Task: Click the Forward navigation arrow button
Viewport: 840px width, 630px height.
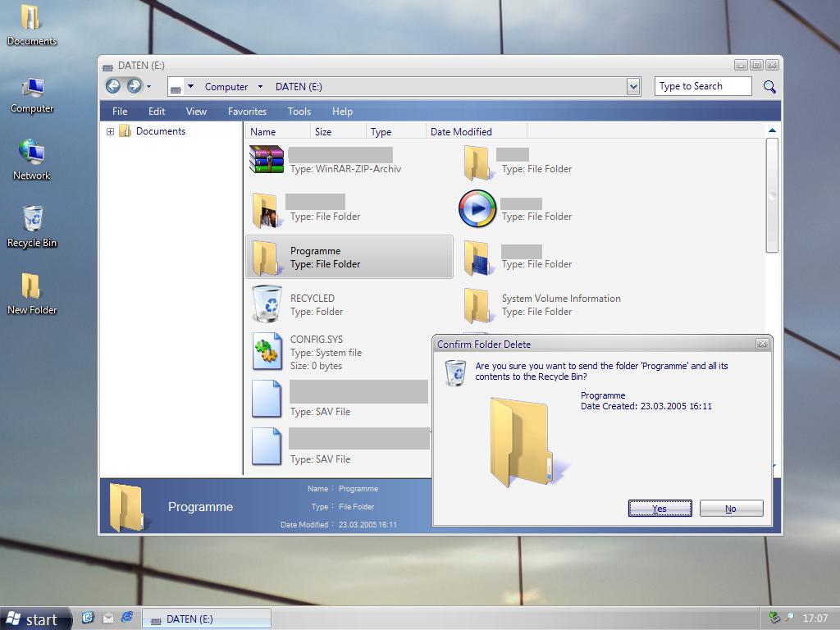Action: pyautogui.click(x=134, y=86)
